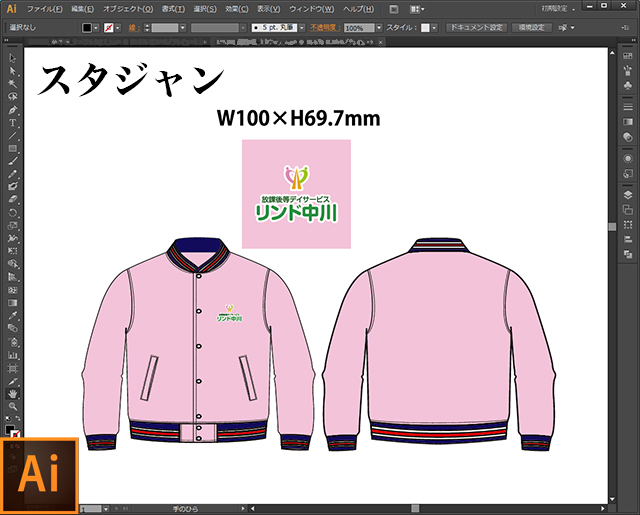Select the Rotate tool
This screenshot has height=515, width=640.
[13, 213]
